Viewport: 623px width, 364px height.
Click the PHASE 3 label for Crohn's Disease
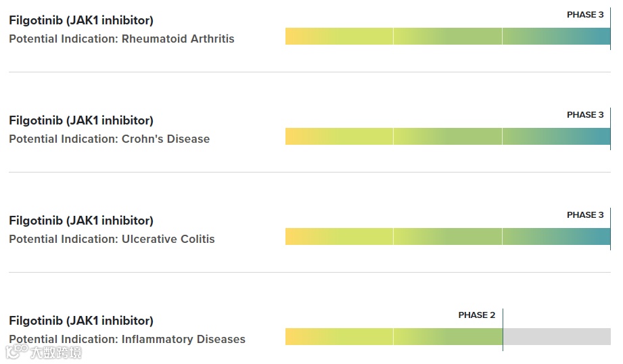coord(585,115)
